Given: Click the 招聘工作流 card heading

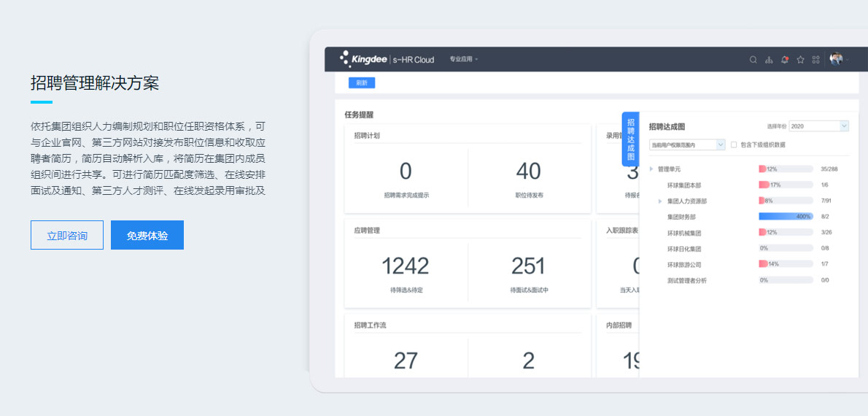Looking at the screenshot, I should 371,326.
